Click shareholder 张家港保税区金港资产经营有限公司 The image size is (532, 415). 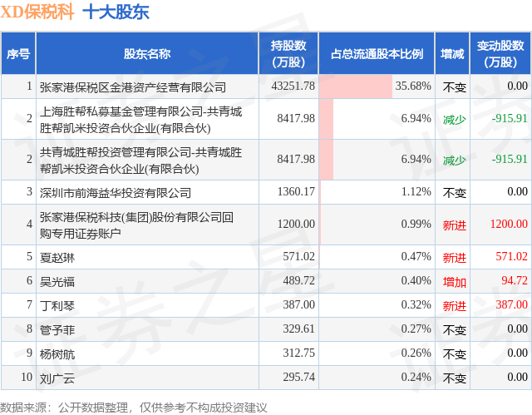[x=133, y=87]
